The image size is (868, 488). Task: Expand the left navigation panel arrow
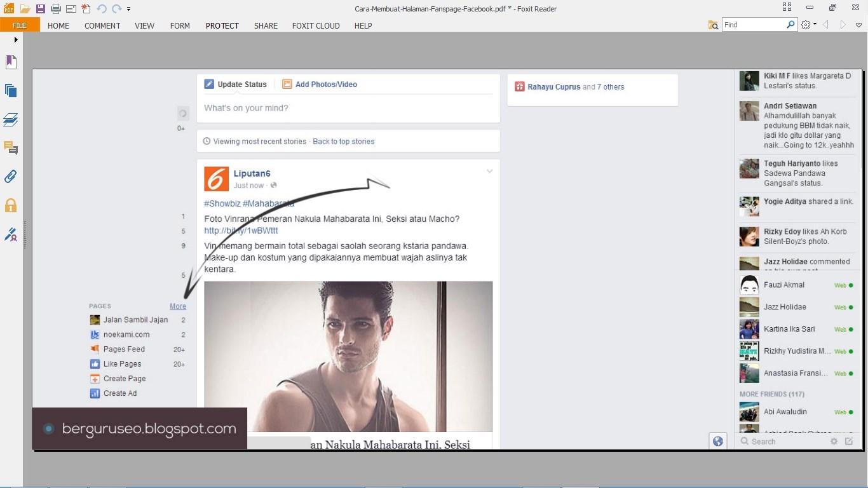coord(16,39)
